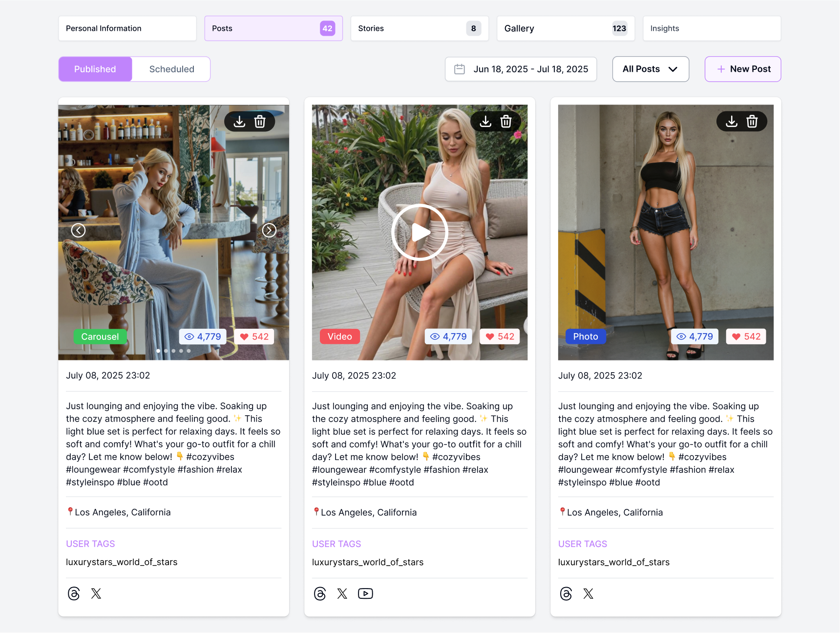The height and width of the screenshot is (633, 840).
Task: Delete the photo post
Action: click(x=752, y=122)
